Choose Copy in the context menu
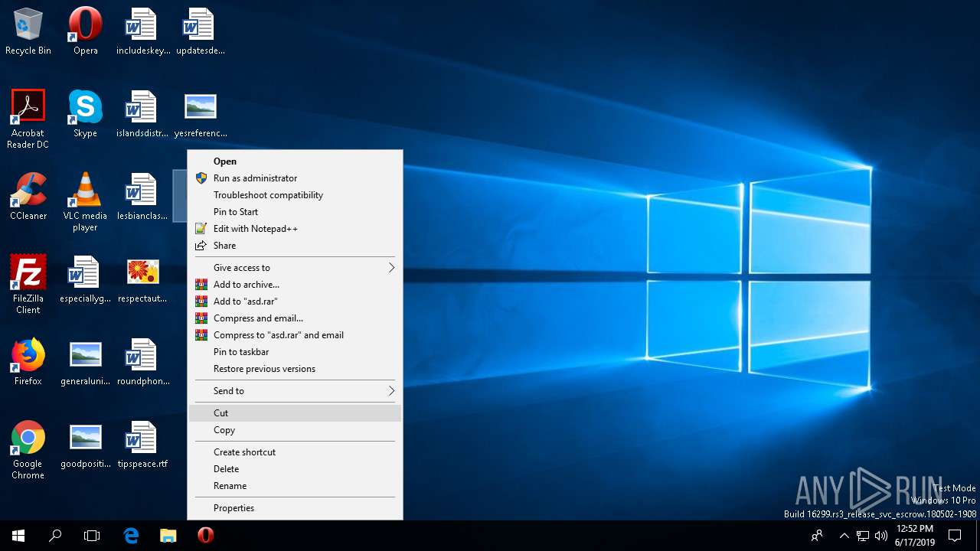The image size is (980, 551). [x=295, y=430]
